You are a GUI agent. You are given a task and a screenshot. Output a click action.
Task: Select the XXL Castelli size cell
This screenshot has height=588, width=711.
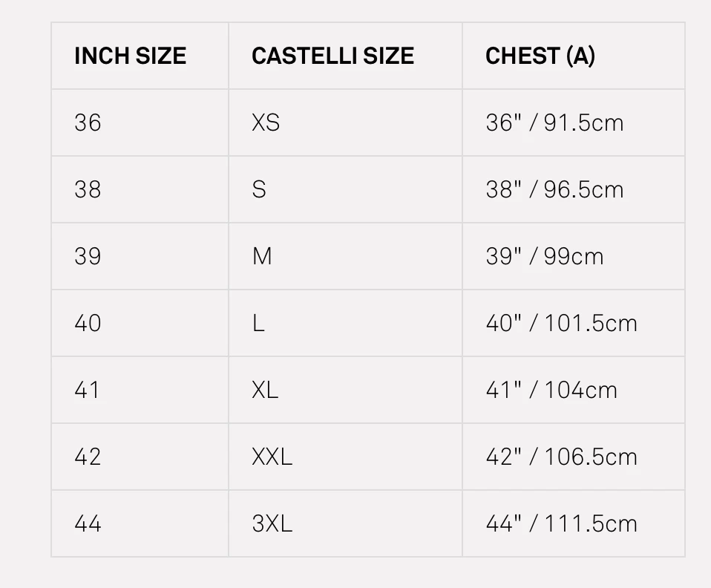[x=272, y=457]
